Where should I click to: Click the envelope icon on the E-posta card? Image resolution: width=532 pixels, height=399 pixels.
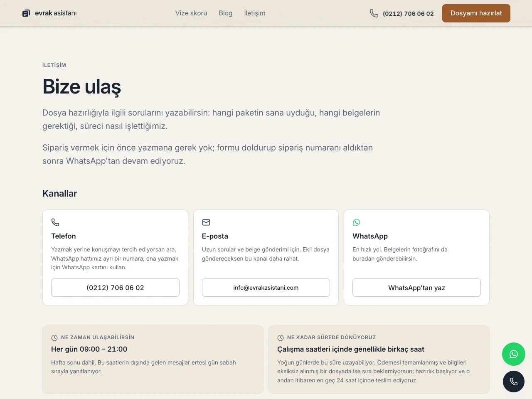tap(206, 222)
